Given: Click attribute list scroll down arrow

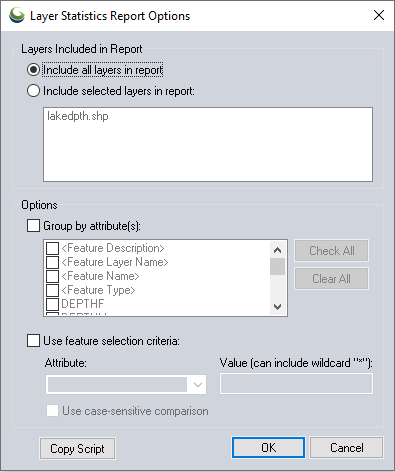Looking at the screenshot, I should (x=277, y=306).
